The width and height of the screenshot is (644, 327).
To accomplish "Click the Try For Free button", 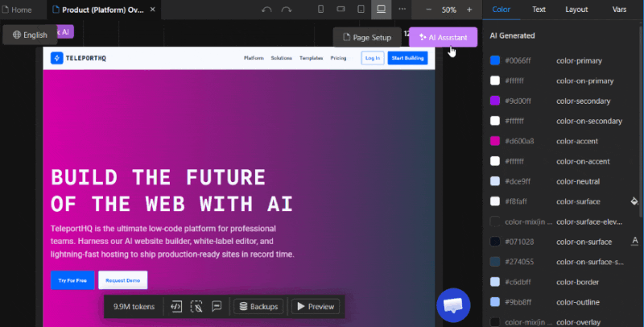I will (72, 280).
